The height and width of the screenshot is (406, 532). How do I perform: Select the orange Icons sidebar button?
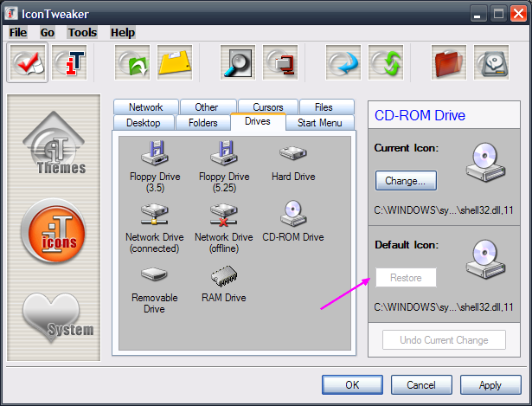coord(54,231)
